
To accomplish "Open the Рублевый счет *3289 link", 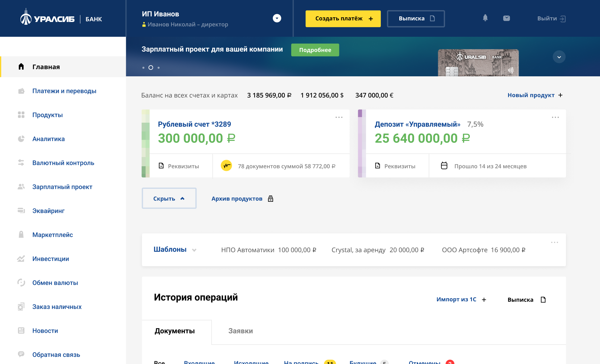I will [x=194, y=124].
